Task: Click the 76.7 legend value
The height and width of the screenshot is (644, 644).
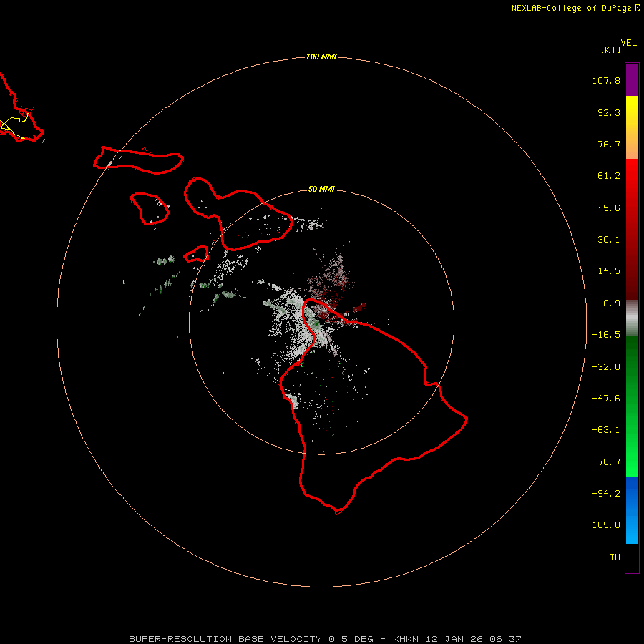Action: click(609, 144)
